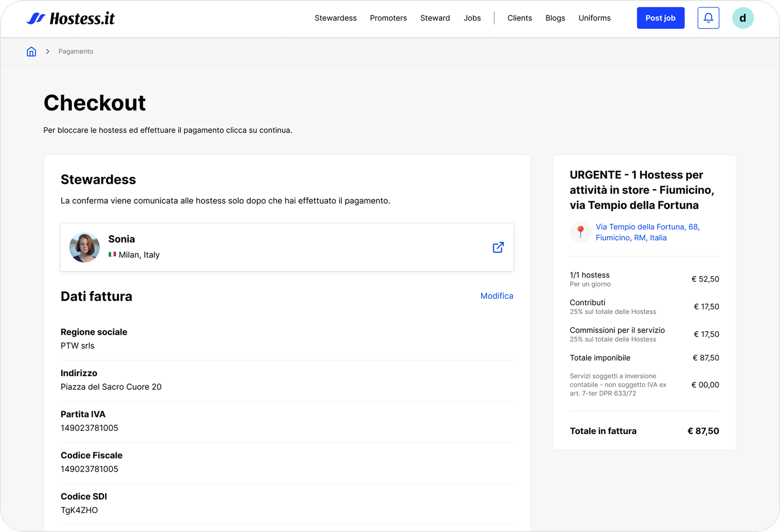The width and height of the screenshot is (780, 532).
Task: Select the PTW srls company name
Action: point(77,346)
